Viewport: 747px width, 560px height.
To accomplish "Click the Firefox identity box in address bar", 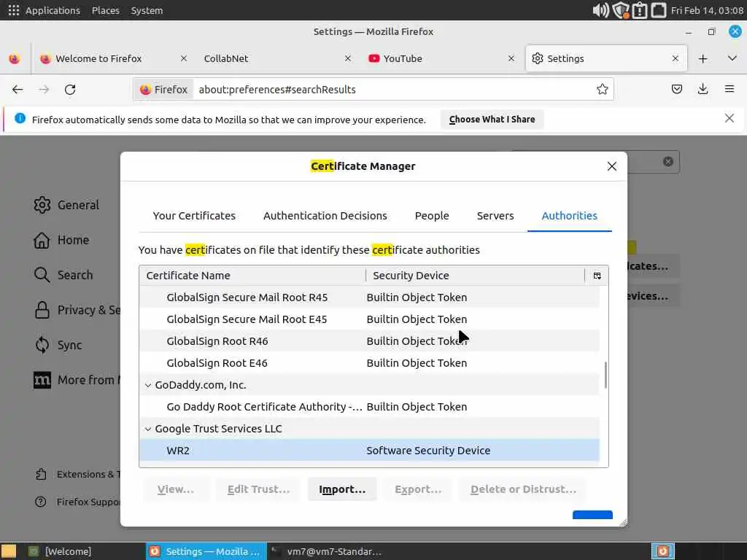I will 163,90.
